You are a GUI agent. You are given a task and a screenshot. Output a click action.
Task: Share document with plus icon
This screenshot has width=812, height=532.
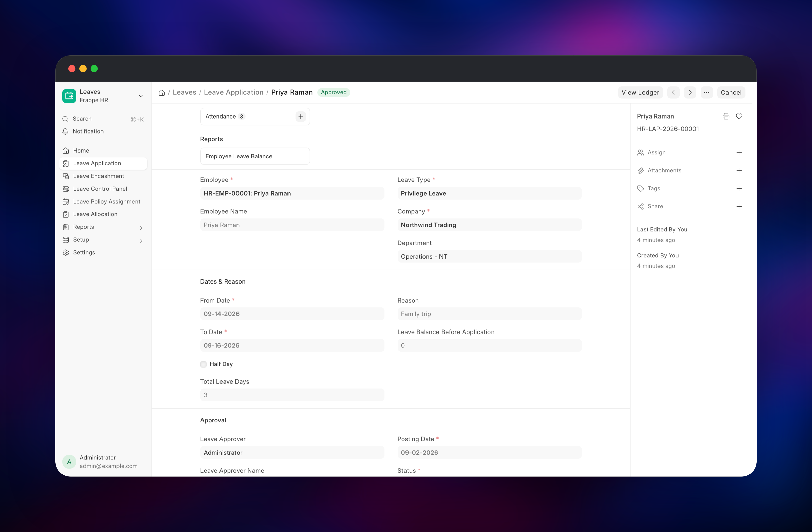739,206
